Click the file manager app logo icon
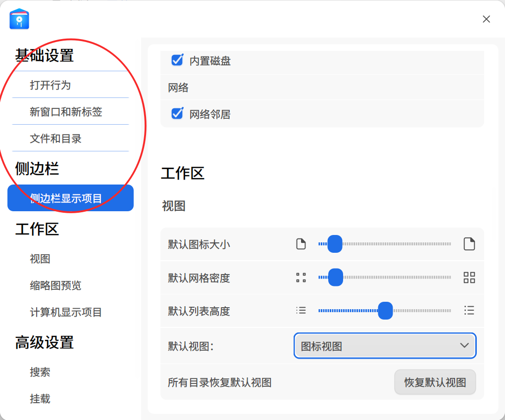This screenshot has height=420, width=505. 19,19
